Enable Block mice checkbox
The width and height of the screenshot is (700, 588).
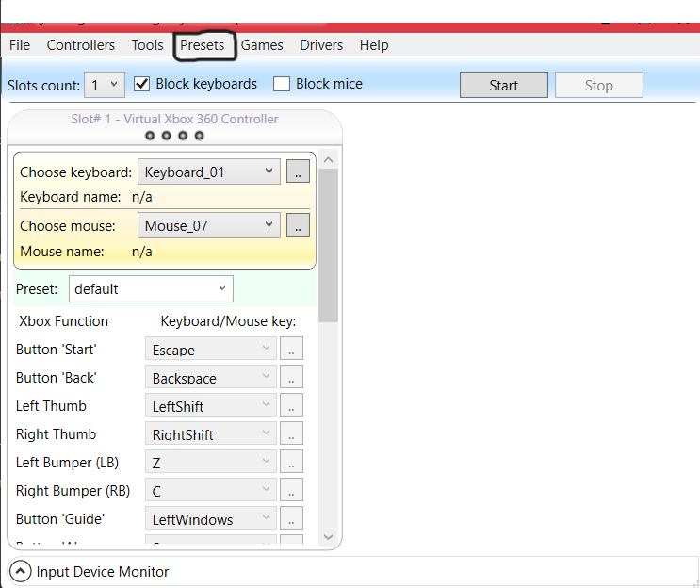pyautogui.click(x=282, y=84)
